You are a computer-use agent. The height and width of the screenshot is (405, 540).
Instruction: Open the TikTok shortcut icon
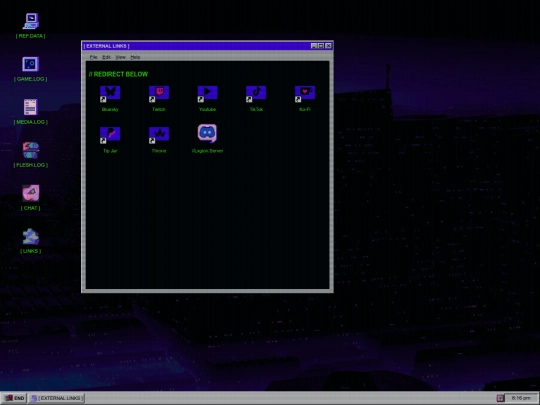coord(256,94)
